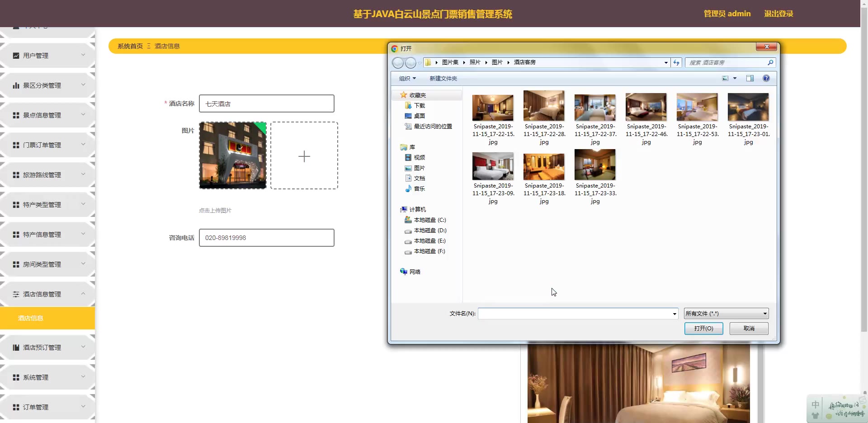Image resolution: width=868 pixels, height=423 pixels.
Task: Click the back navigation arrow in file dialog
Action: 398,63
